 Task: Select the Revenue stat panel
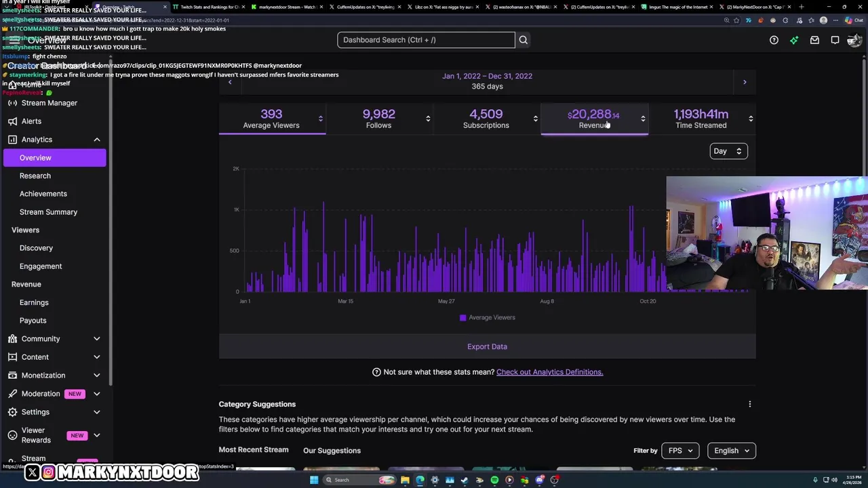click(x=594, y=119)
